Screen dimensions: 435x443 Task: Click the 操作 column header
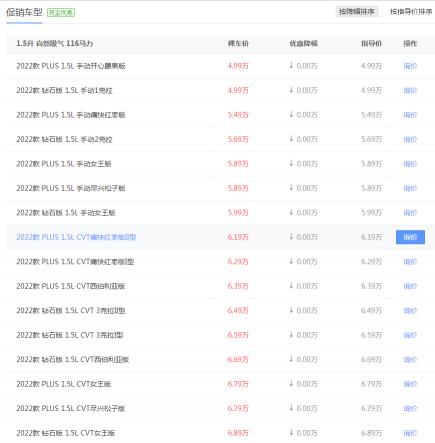coord(410,43)
